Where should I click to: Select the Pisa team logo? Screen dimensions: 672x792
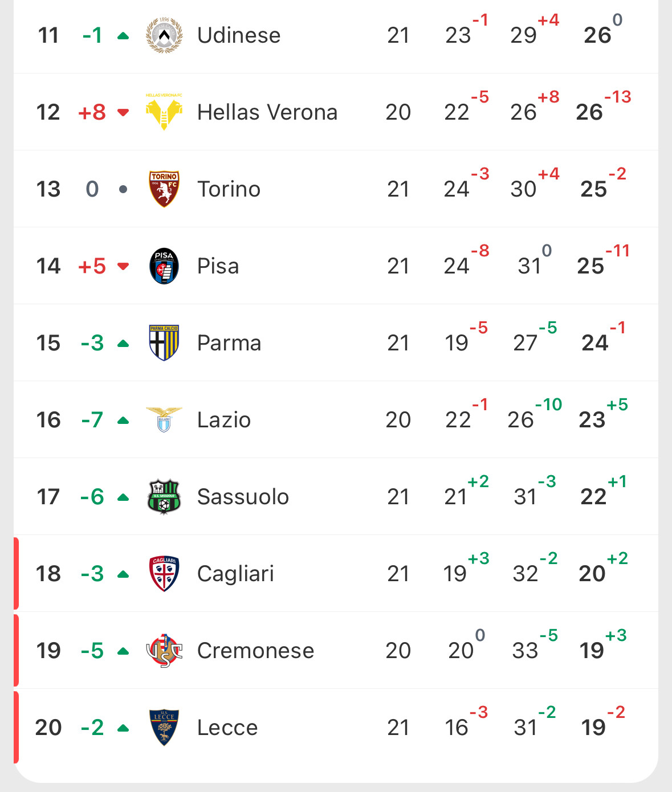tap(164, 266)
